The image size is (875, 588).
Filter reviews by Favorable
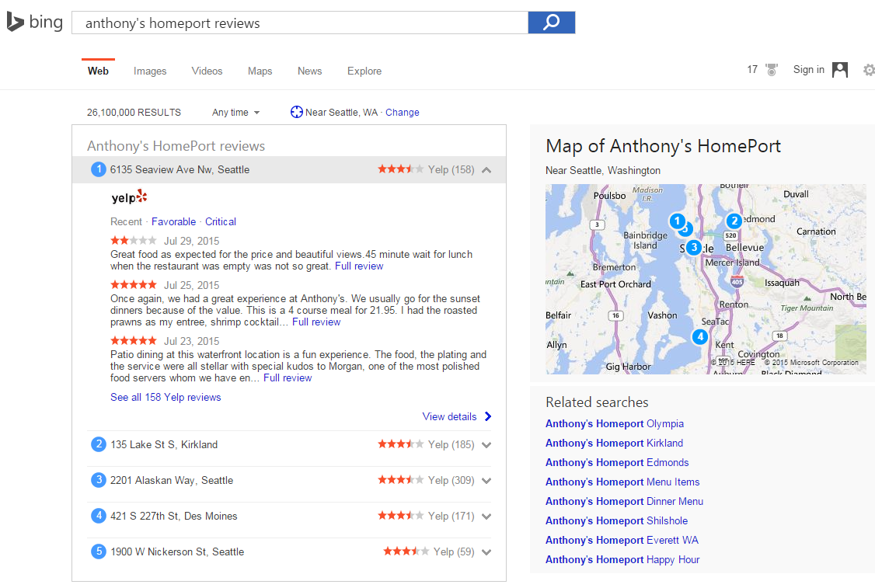pos(173,221)
